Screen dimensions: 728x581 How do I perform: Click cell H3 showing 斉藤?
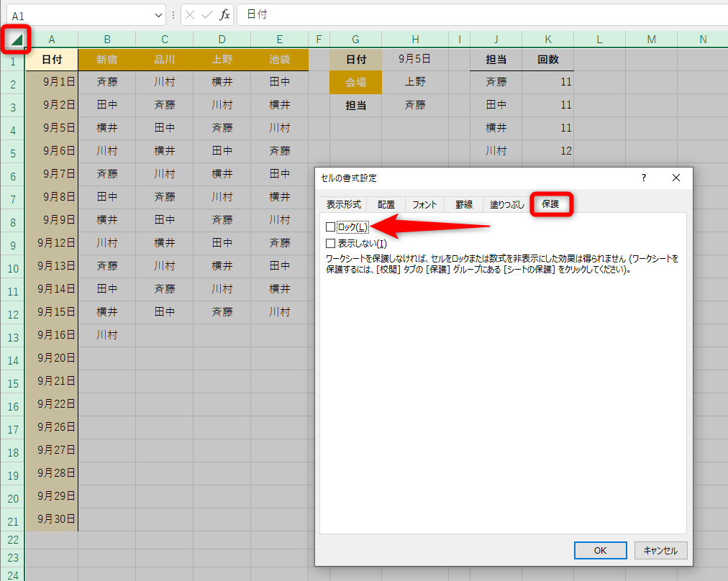click(x=415, y=105)
